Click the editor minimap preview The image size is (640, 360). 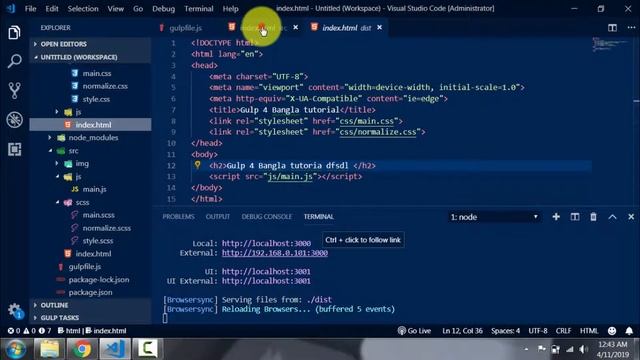coord(610,44)
